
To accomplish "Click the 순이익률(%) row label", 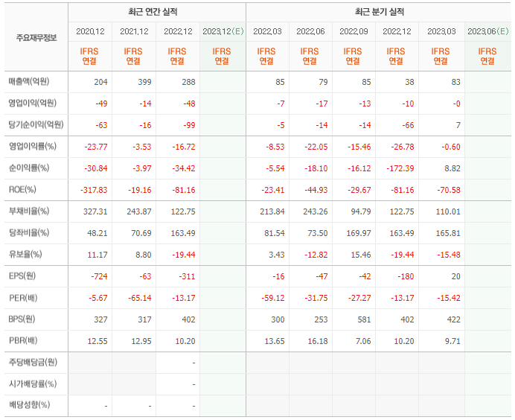I will coord(29,168).
